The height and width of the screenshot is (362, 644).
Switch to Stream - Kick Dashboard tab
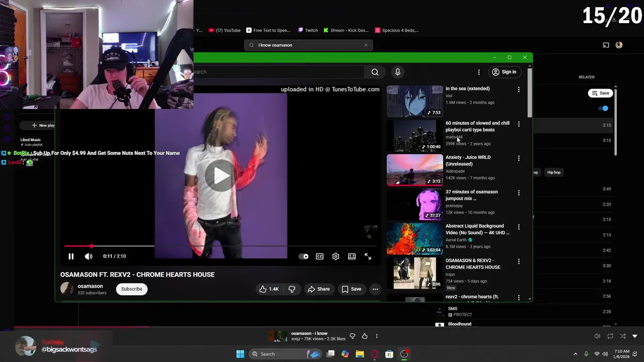346,30
